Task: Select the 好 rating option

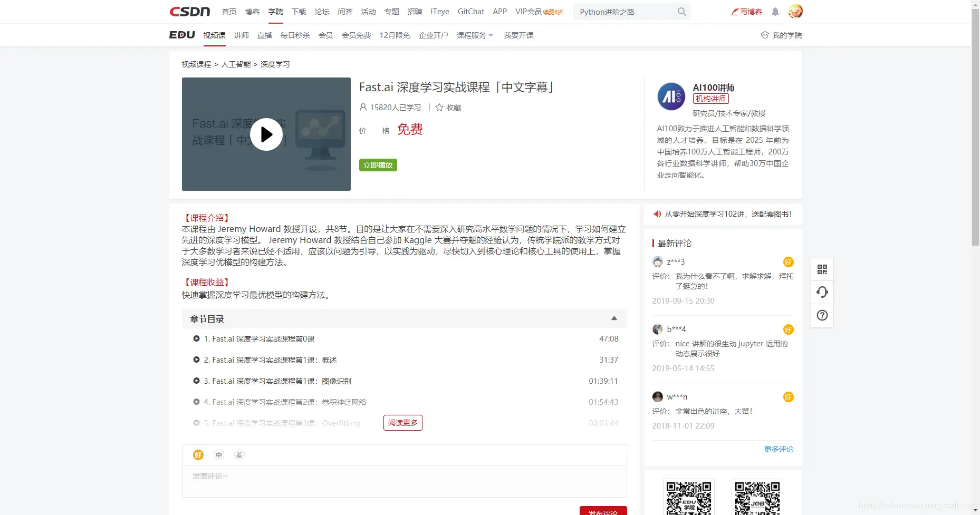Action: pyautogui.click(x=198, y=455)
